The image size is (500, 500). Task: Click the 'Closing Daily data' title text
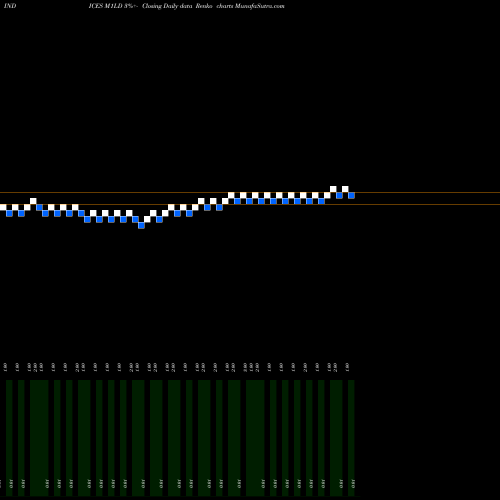point(167,6)
